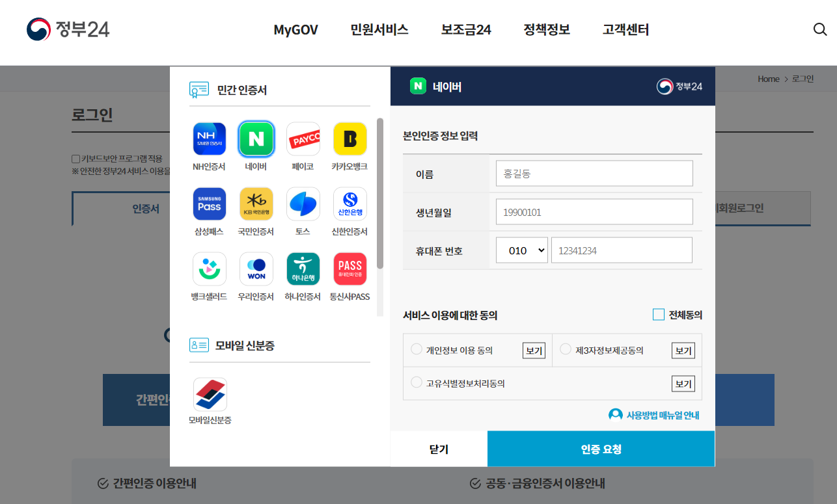Viewport: 837px width, 504px height.
Task: Open search with the magnifier icon
Action: pos(820,29)
